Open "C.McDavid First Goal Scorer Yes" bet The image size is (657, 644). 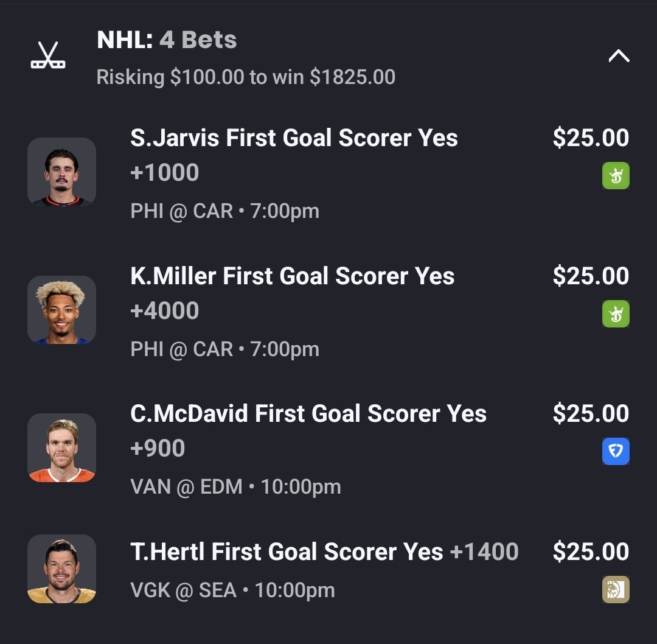point(308,414)
